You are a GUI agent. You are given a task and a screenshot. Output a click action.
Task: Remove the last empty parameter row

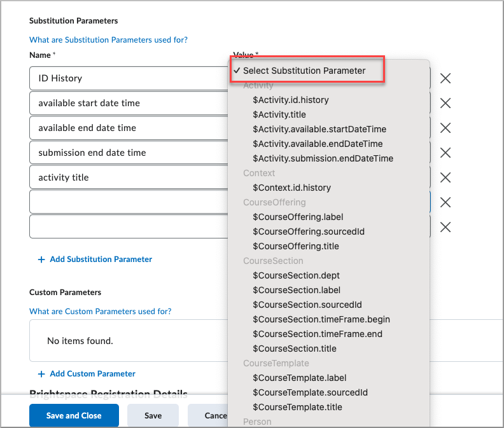click(x=445, y=227)
